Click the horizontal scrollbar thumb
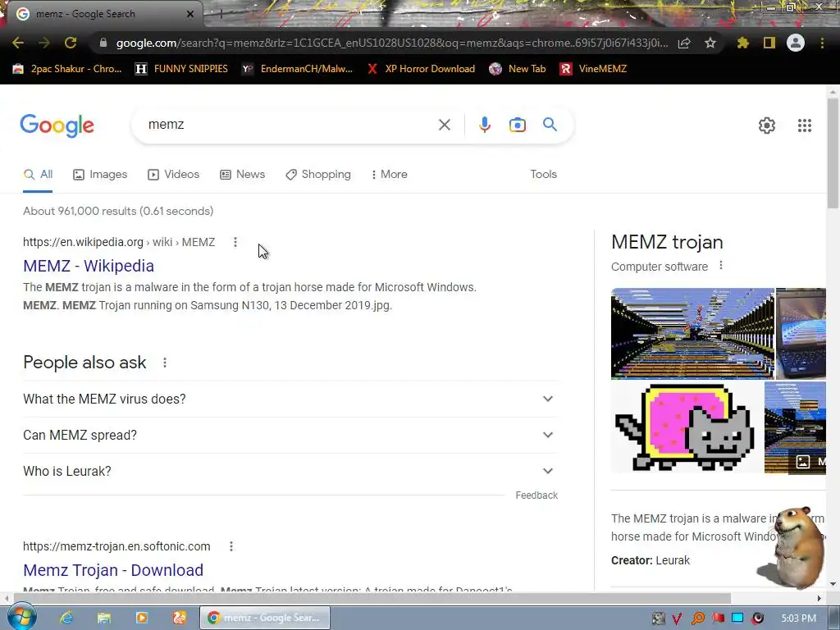 tap(372, 598)
